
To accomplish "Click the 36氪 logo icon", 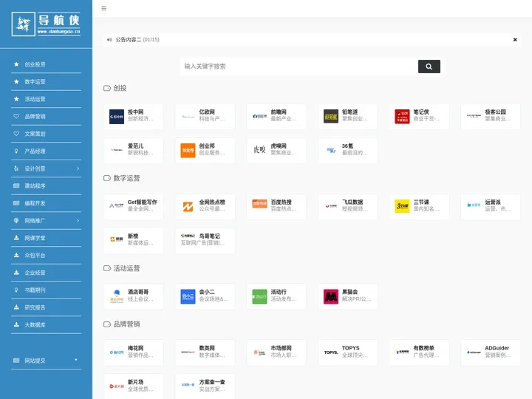I will coord(331,151).
